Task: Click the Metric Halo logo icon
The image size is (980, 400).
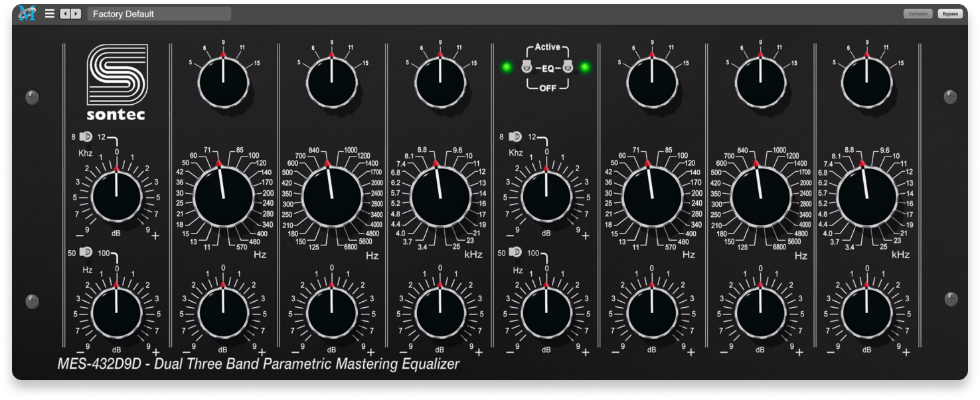Action: (x=27, y=13)
